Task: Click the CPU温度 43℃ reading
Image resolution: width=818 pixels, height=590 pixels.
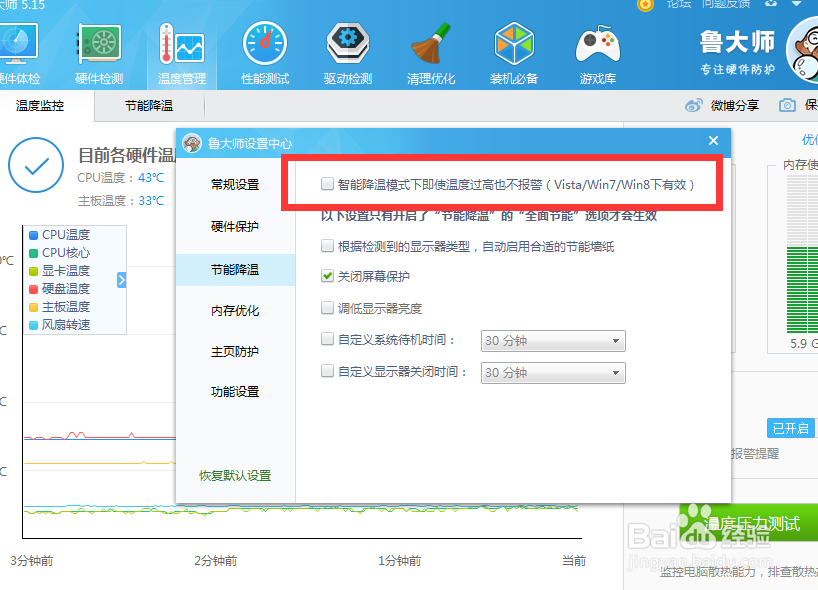Action: tap(121, 178)
